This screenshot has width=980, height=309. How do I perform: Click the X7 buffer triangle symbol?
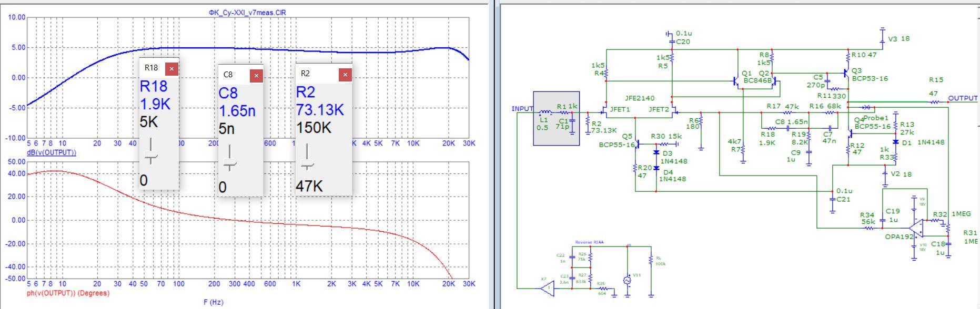point(547,287)
